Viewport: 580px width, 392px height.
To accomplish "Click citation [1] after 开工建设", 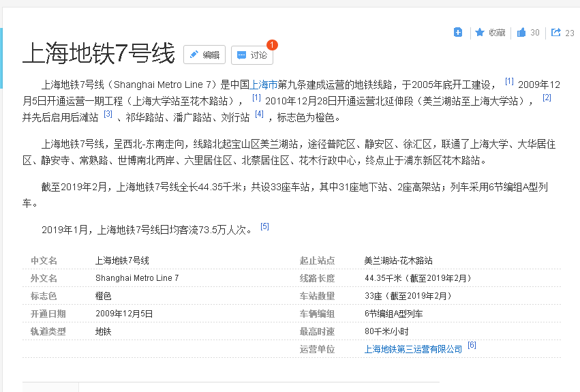I will coord(509,81).
